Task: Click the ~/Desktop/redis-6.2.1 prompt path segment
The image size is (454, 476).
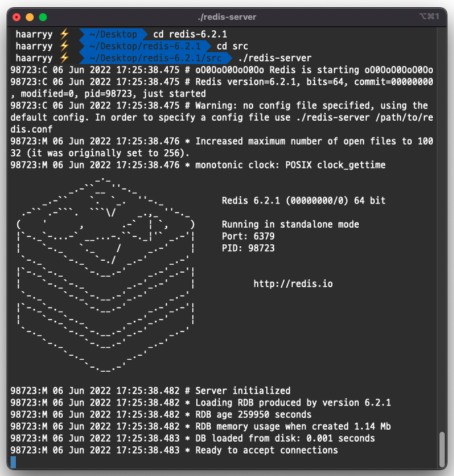Action: tap(145, 46)
